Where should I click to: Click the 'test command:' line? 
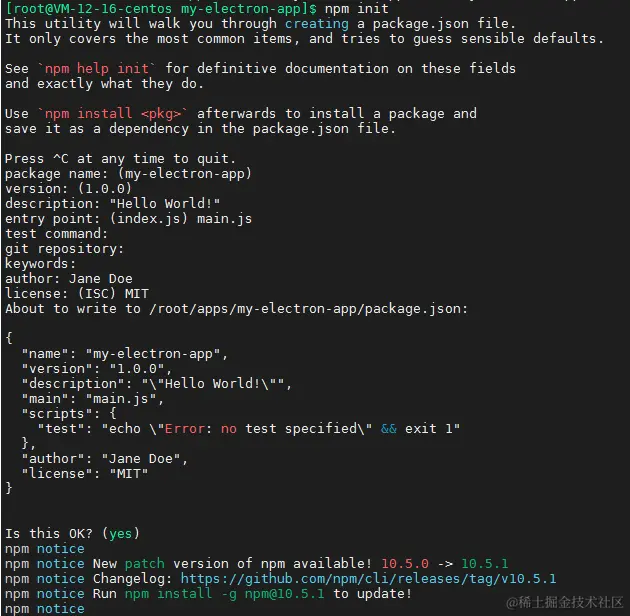coord(56,233)
